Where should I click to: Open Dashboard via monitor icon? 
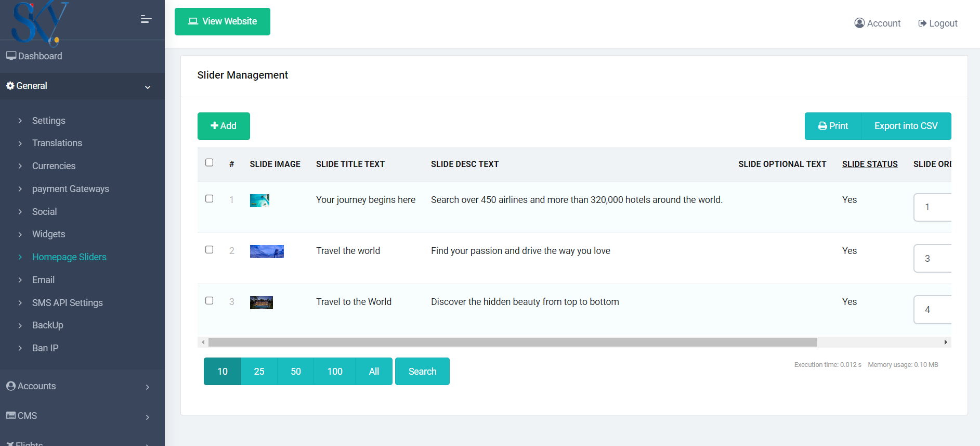(x=11, y=56)
